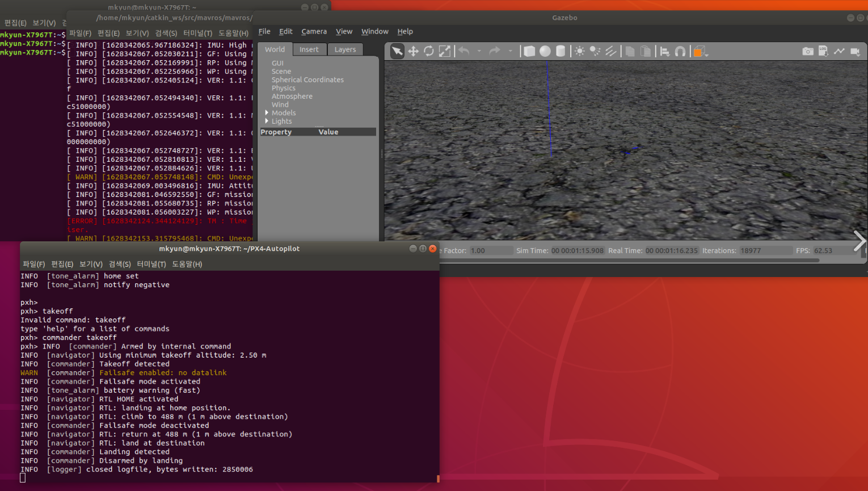
Task: Select Physics in the World tree
Action: point(284,88)
